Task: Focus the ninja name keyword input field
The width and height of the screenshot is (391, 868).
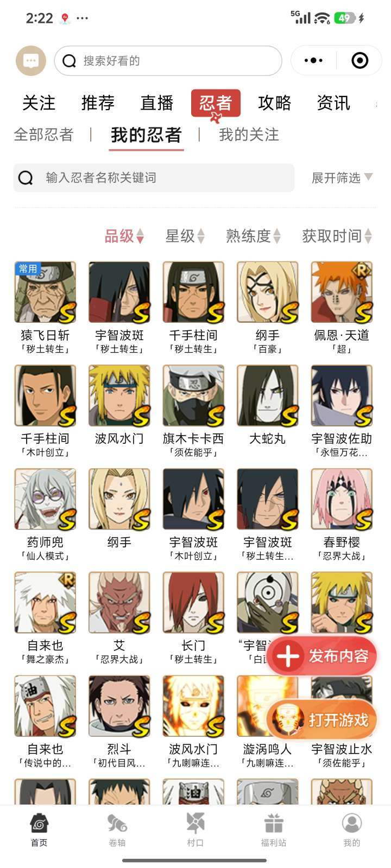Action: (x=154, y=177)
